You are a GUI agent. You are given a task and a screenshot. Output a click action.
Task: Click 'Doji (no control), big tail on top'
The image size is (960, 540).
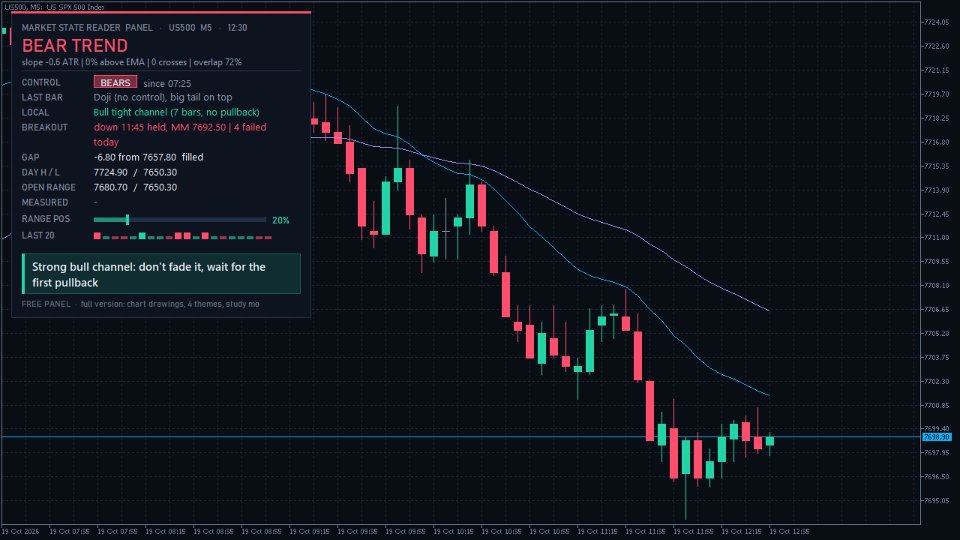click(163, 97)
